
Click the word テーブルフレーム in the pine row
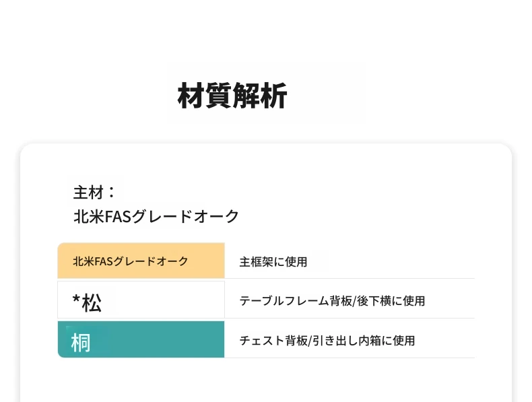click(284, 301)
